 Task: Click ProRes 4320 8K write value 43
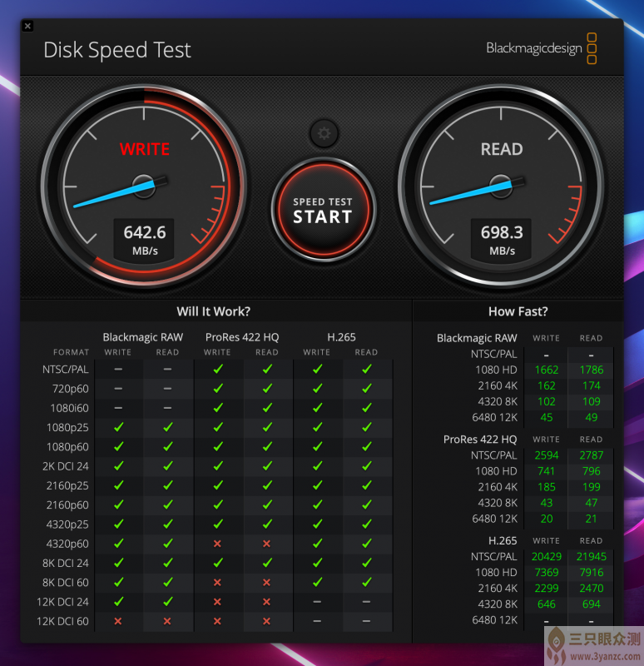547,503
